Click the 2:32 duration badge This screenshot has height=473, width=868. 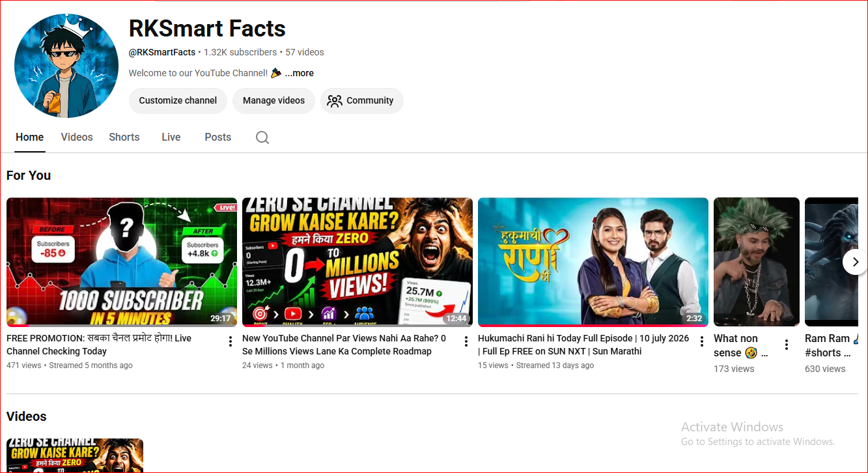click(x=694, y=319)
